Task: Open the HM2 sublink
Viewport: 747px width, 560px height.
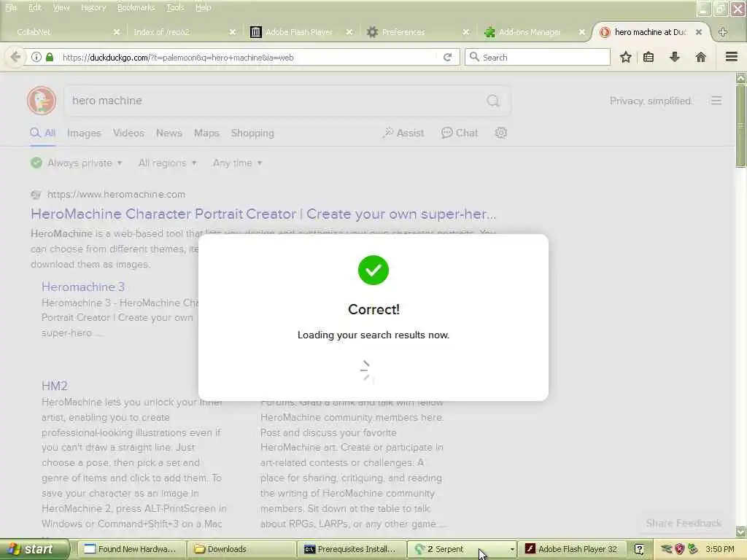Action: (x=54, y=386)
